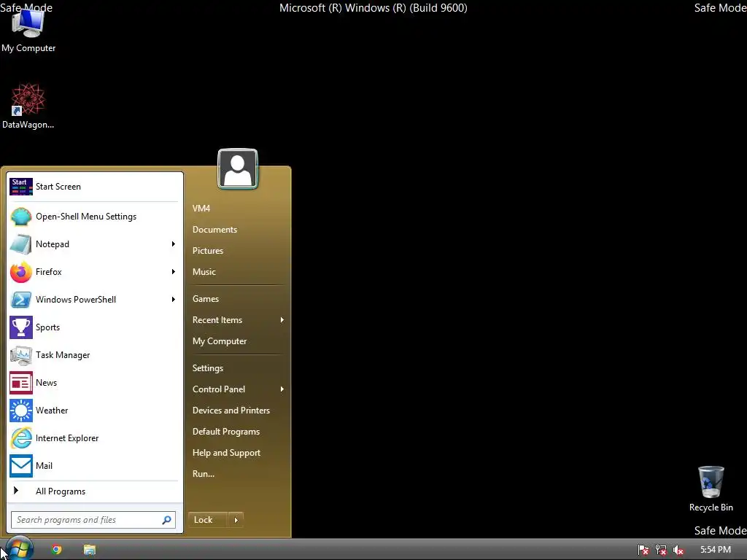
Task: Open Music from the Start menu
Action: (x=204, y=272)
